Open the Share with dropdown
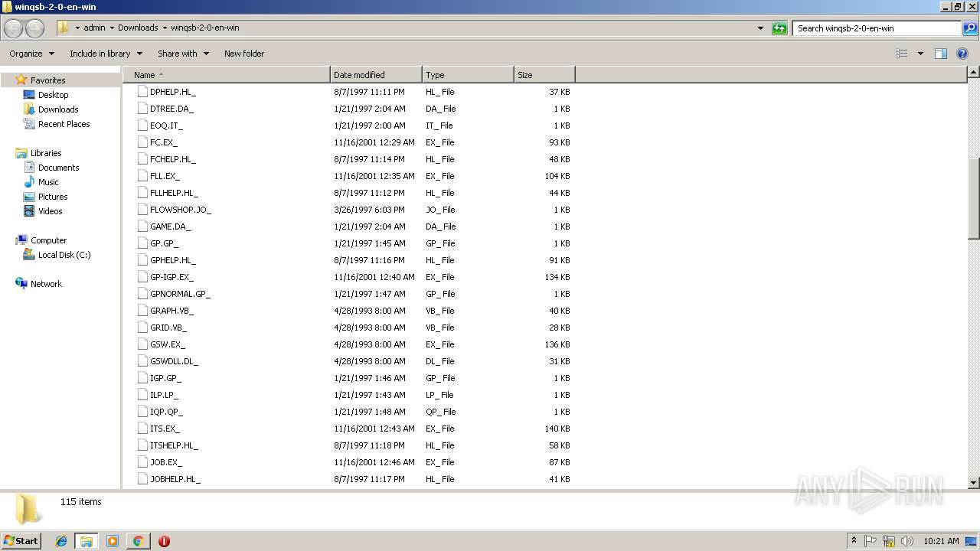Screen dimensions: 980x551 tap(183, 54)
